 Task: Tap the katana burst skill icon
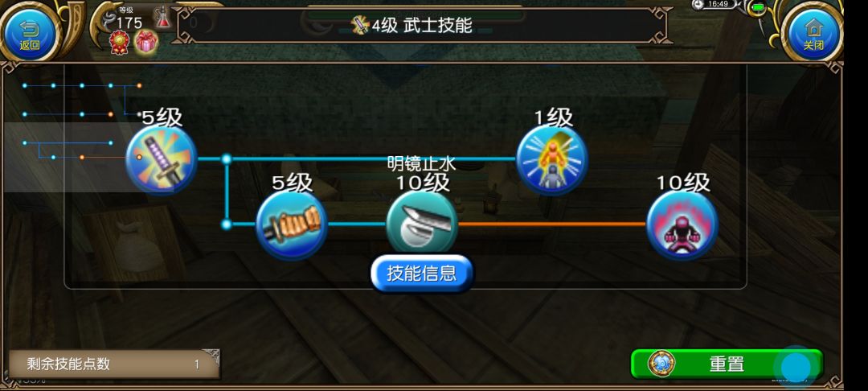coord(161,159)
